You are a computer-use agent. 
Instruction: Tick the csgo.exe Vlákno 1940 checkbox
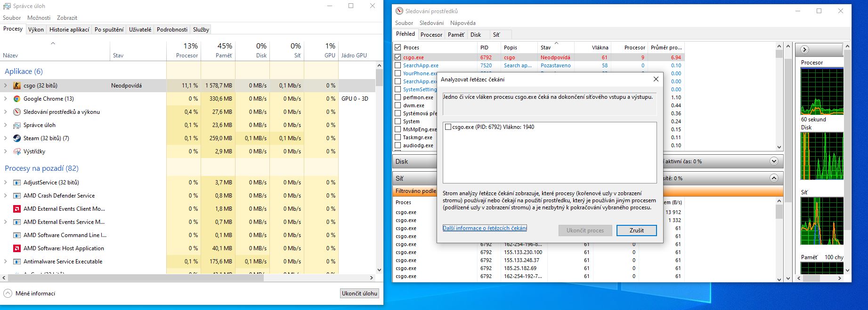click(448, 127)
